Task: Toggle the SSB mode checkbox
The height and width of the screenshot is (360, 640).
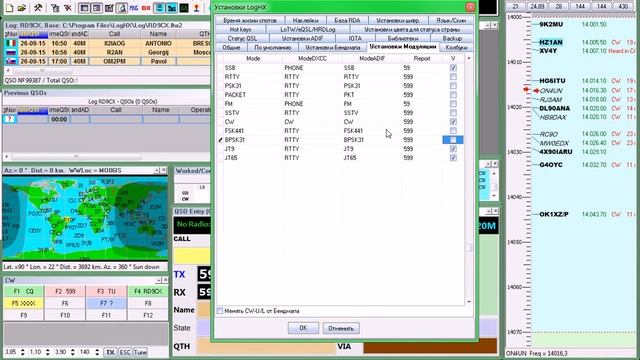Action: coord(453,68)
